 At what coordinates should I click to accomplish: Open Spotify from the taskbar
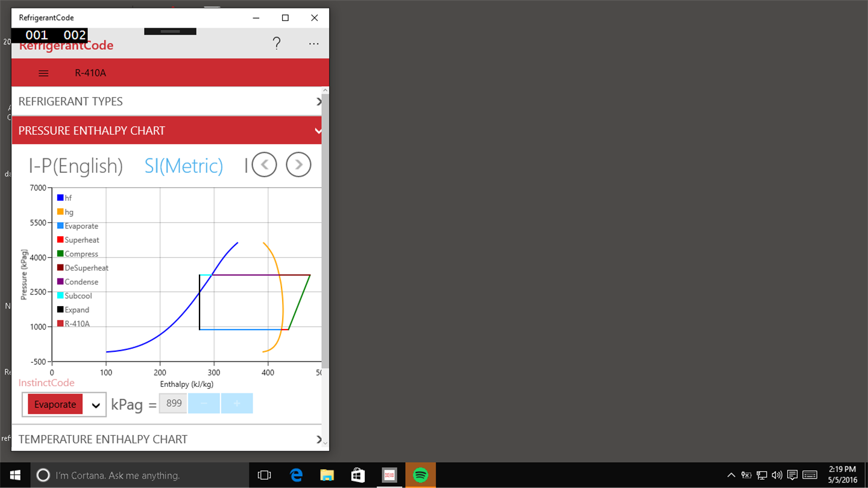click(x=421, y=475)
